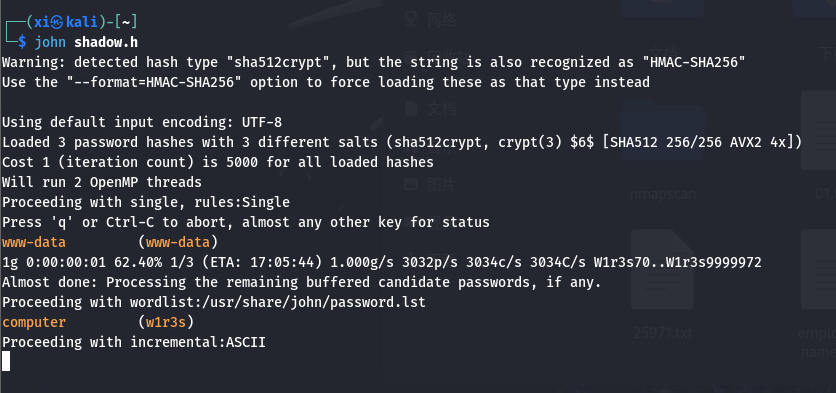
Task: Click the (w1r3s) username text
Action: point(166,322)
